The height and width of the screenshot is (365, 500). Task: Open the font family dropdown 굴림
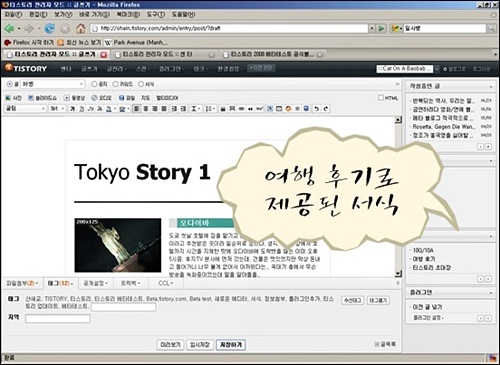pyautogui.click(x=25, y=108)
